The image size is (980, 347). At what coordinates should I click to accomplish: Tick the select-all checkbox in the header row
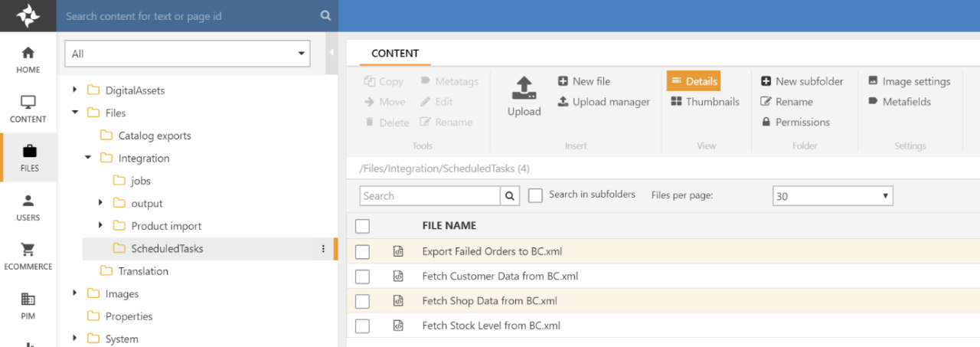pyautogui.click(x=362, y=226)
